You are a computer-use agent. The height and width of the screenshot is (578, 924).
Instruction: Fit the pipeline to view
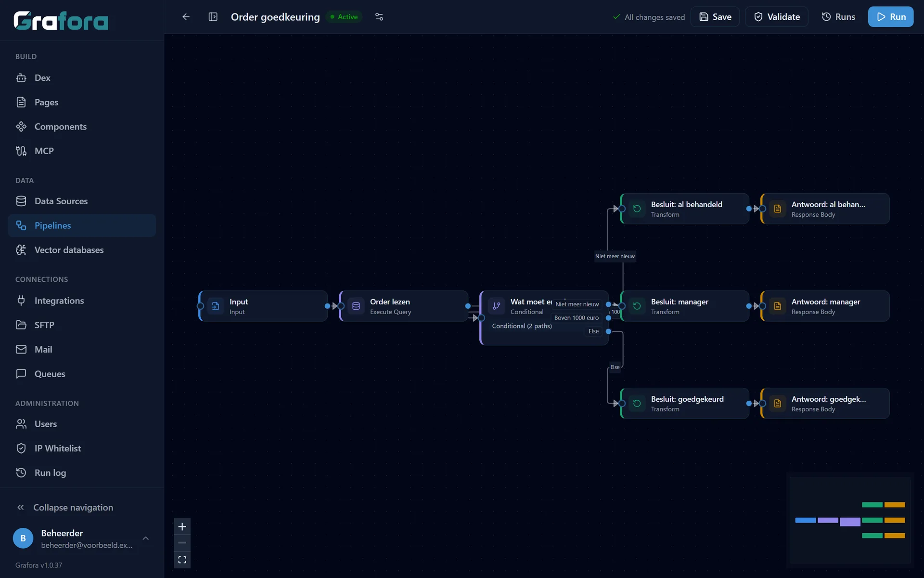pos(182,560)
